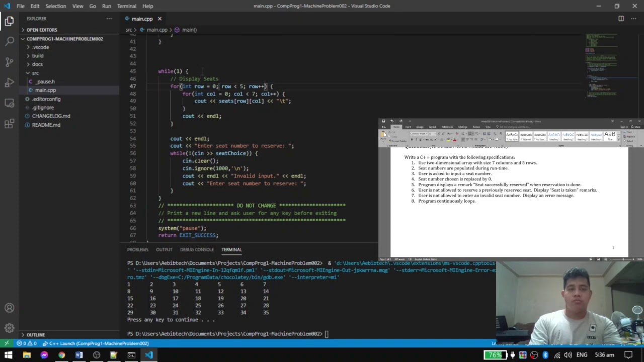Expand the build folder
This screenshot has height=362, width=644.
coord(38,56)
